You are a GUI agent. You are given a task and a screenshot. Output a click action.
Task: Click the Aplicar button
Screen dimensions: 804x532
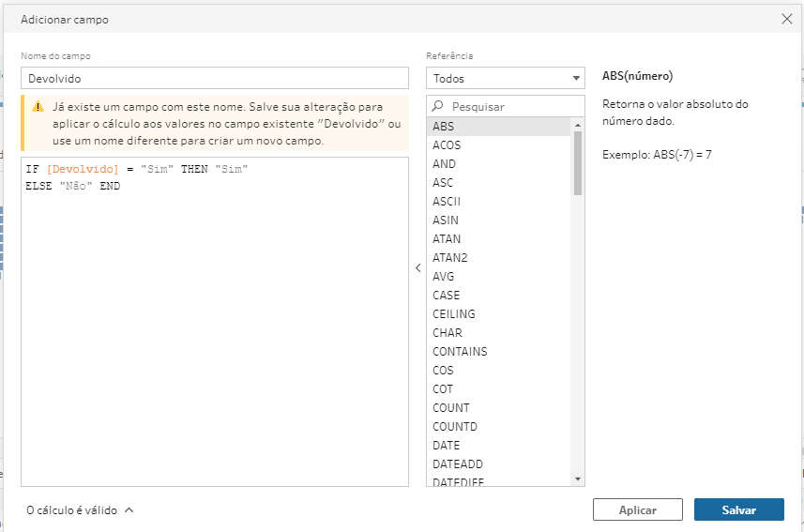tap(637, 509)
